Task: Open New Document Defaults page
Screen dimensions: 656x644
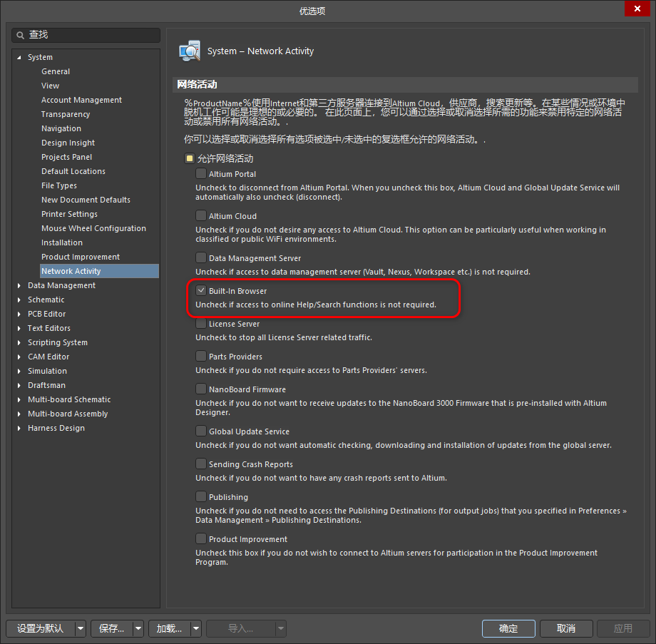Action: (x=86, y=200)
